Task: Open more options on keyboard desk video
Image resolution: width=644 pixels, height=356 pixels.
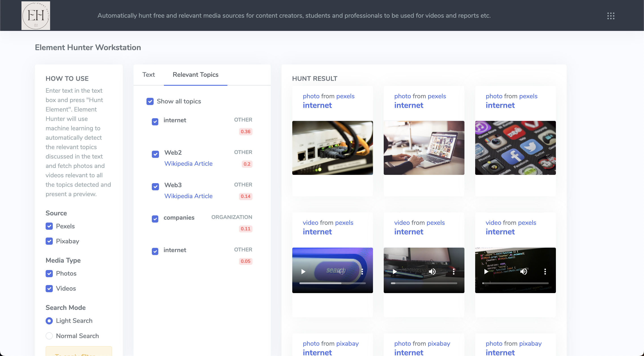Action: click(x=454, y=271)
